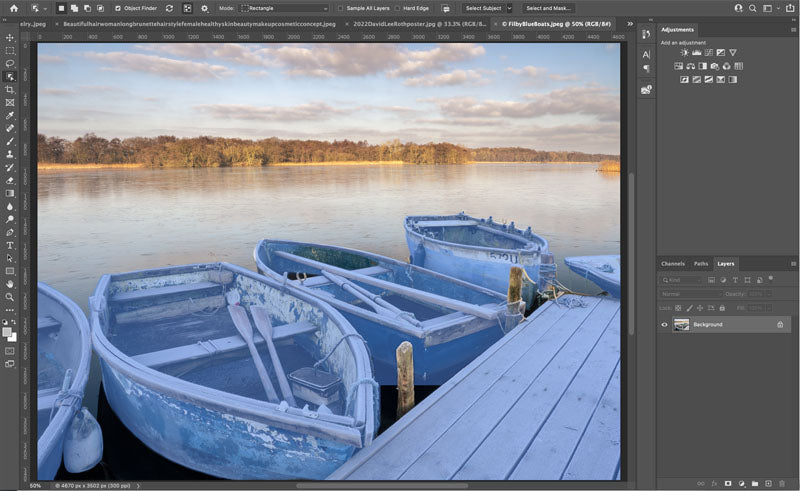Expand the Select Subject dropdown arrow
This screenshot has width=800, height=491.
tap(509, 8)
